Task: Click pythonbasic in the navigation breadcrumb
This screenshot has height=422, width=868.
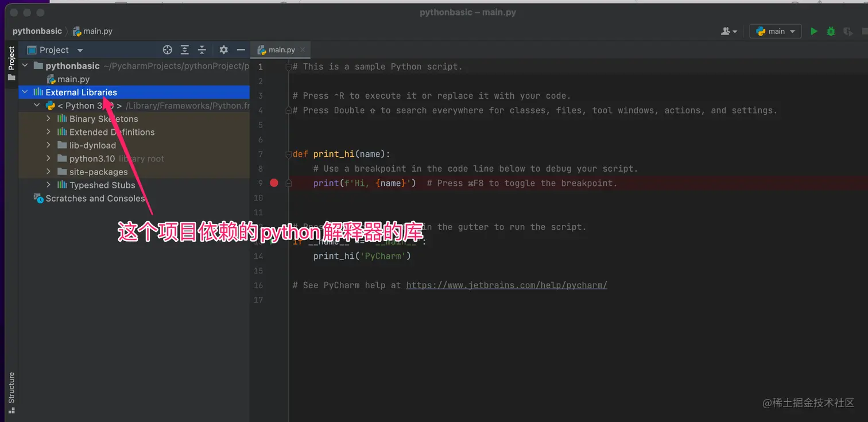Action: (x=37, y=31)
